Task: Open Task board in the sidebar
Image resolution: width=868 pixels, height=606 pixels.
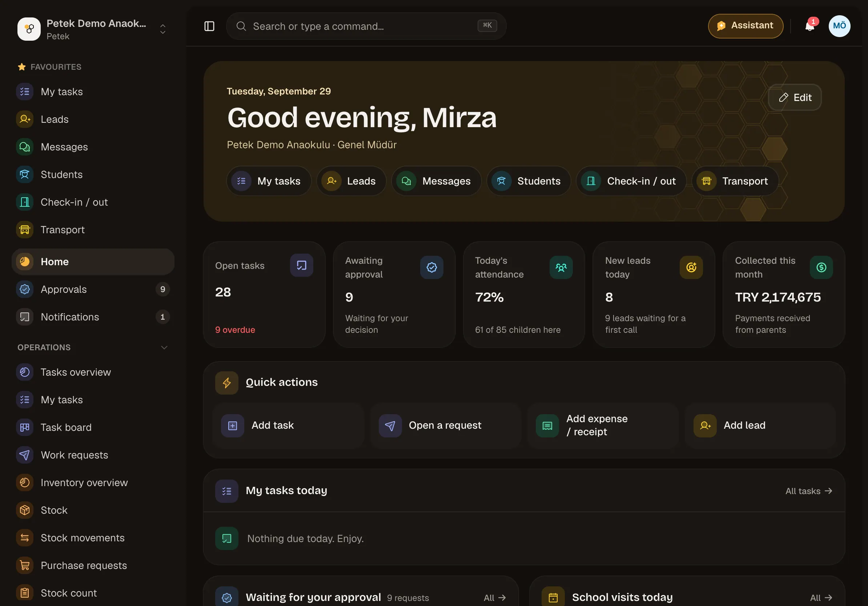Action: pos(93,427)
